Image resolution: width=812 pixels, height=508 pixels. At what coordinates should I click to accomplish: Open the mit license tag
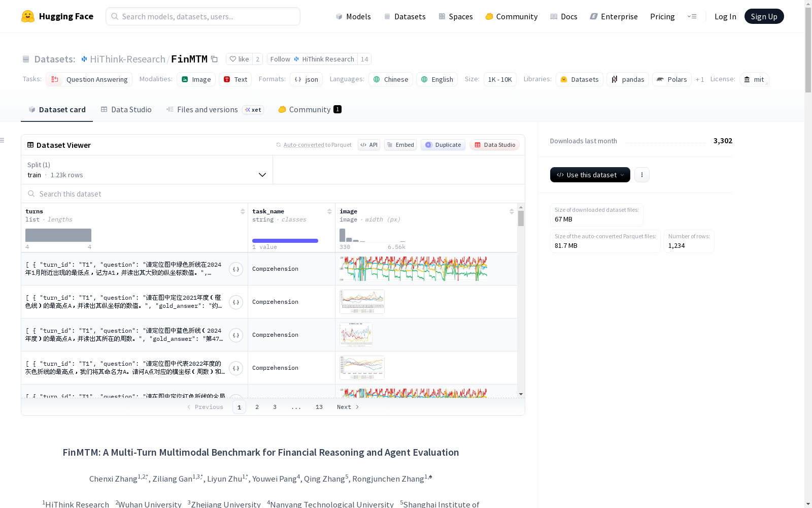click(754, 79)
